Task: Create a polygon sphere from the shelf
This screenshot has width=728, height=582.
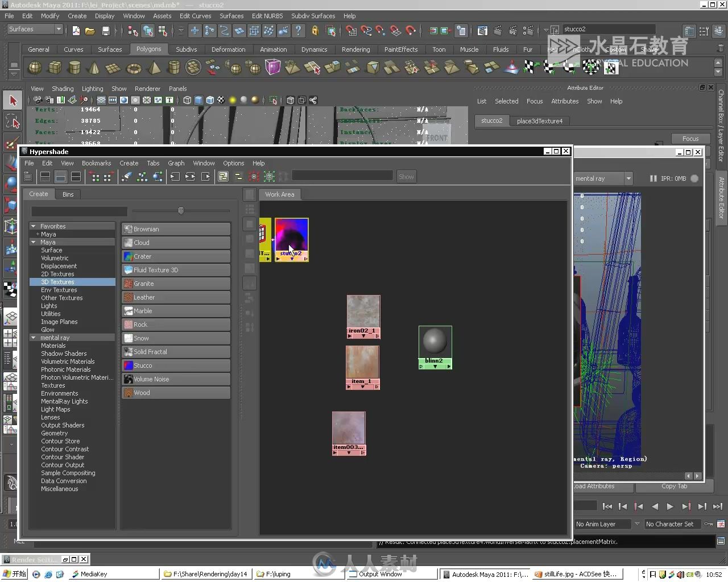Action: (x=35, y=68)
